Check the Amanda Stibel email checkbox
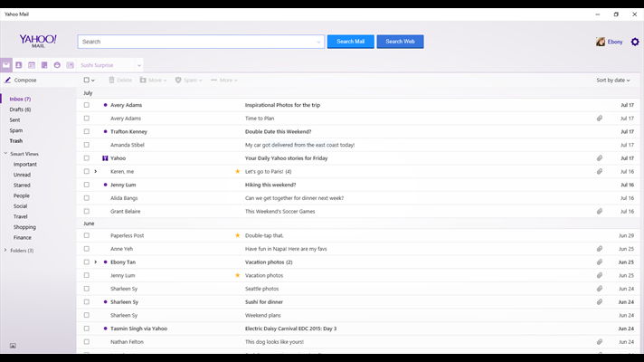Screen dimensions: 644x362 [86, 145]
